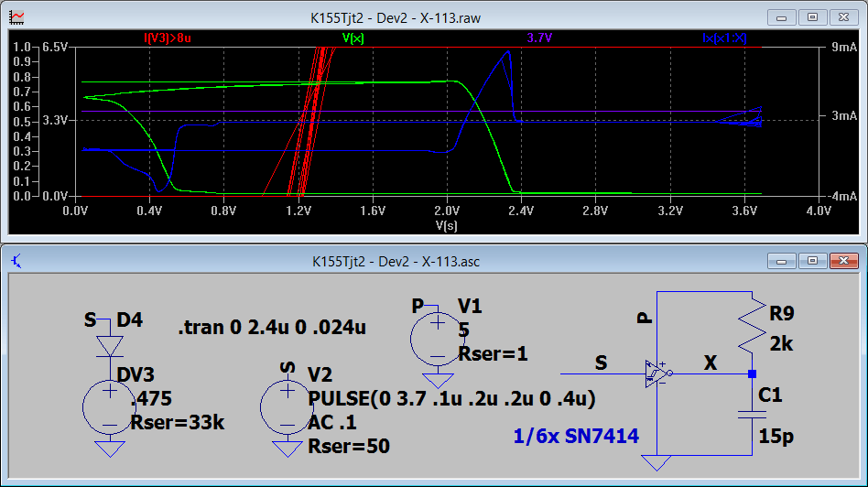Open the waveform window's system menu icon
The image size is (868, 487).
[x=17, y=16]
